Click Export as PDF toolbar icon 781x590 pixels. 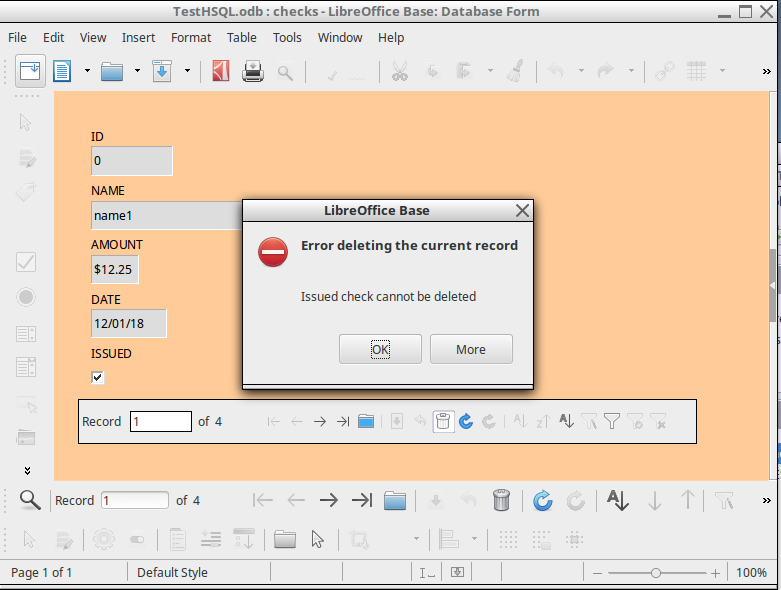coord(221,71)
